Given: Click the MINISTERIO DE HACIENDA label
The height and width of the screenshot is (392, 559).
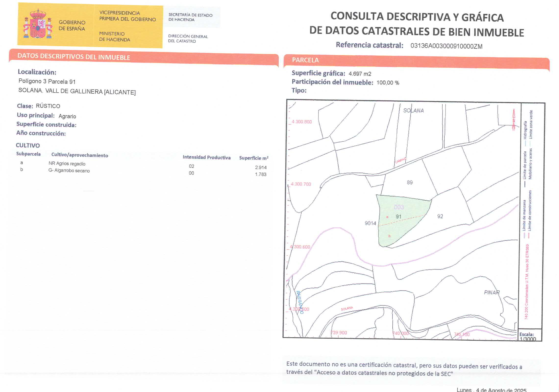Looking at the screenshot, I should tap(114, 37).
